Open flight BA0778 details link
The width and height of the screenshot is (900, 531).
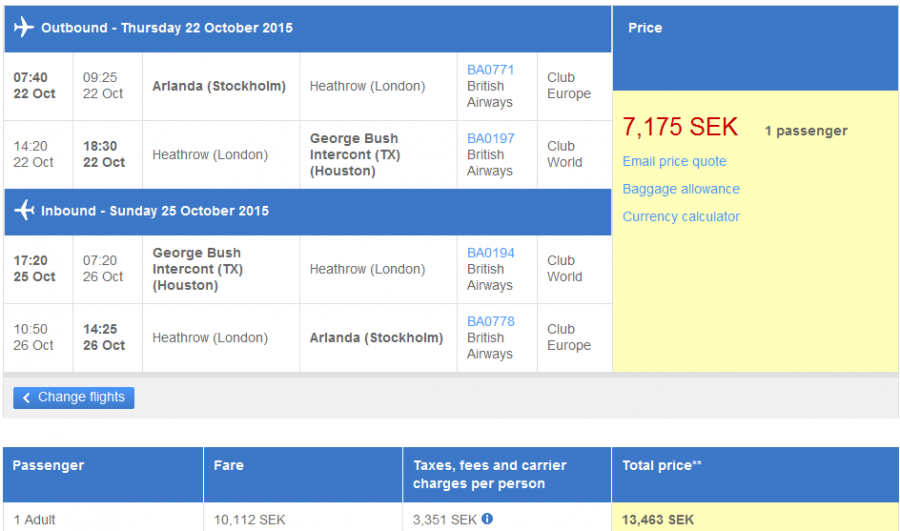pos(490,321)
